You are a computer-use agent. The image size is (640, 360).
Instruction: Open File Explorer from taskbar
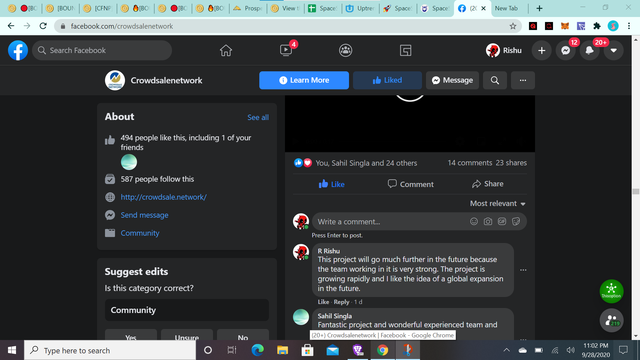pyautogui.click(x=282, y=350)
